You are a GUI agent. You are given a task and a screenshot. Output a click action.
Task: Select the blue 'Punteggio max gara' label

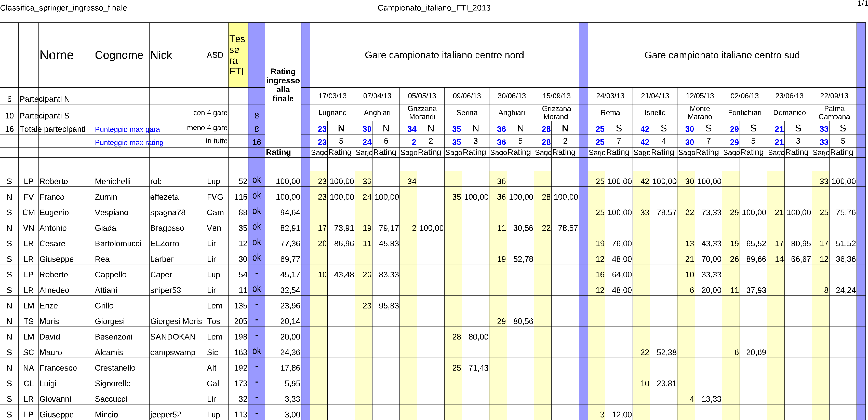click(127, 129)
